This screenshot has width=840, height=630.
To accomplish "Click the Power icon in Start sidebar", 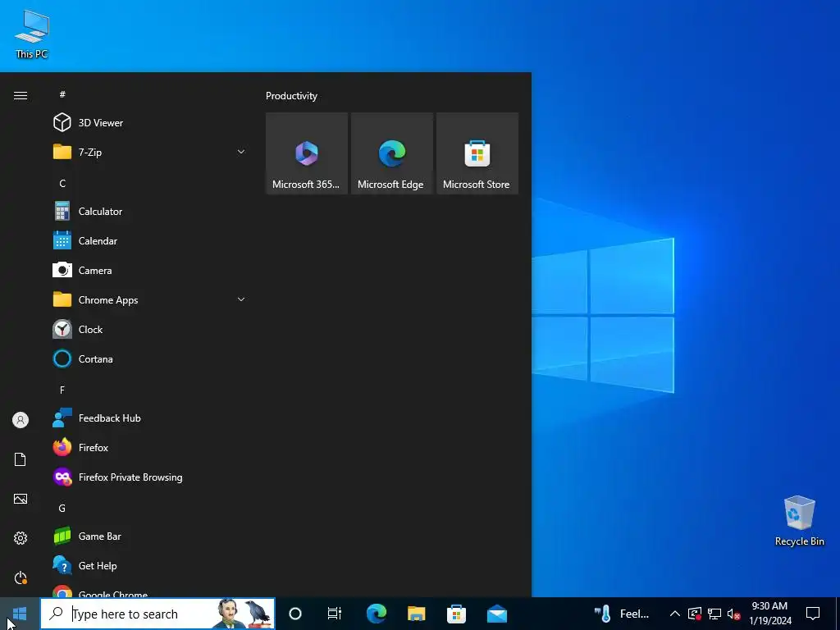I will (x=21, y=577).
